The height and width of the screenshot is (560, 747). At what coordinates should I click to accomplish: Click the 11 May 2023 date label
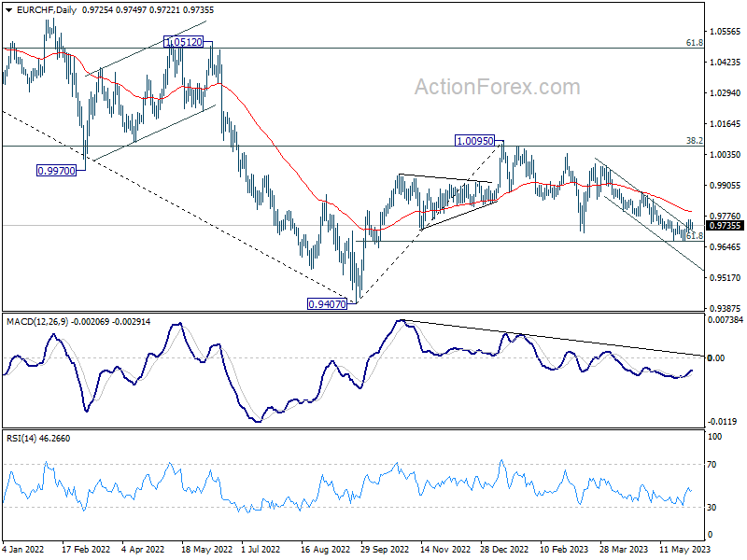tap(684, 549)
